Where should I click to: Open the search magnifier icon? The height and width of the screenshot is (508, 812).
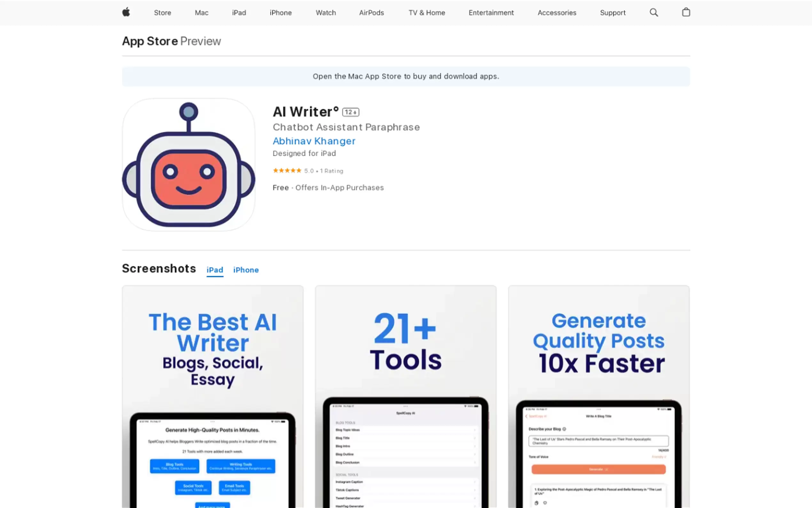pos(653,12)
